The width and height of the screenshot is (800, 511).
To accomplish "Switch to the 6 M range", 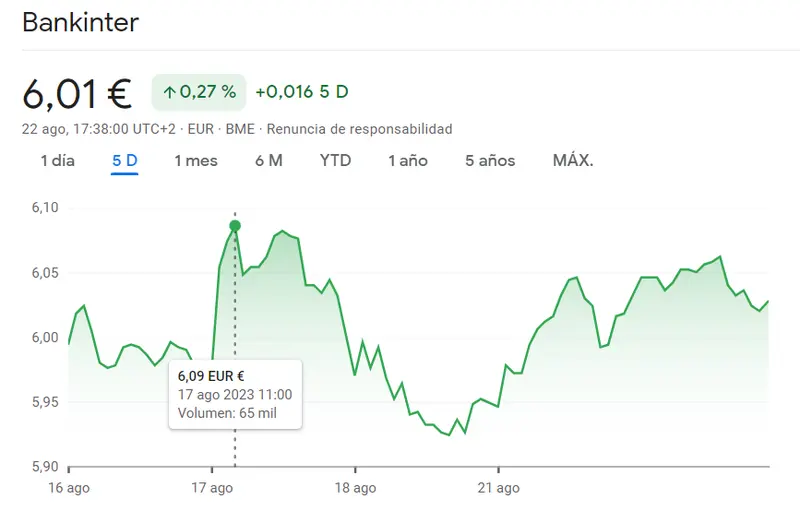I will pos(269,161).
